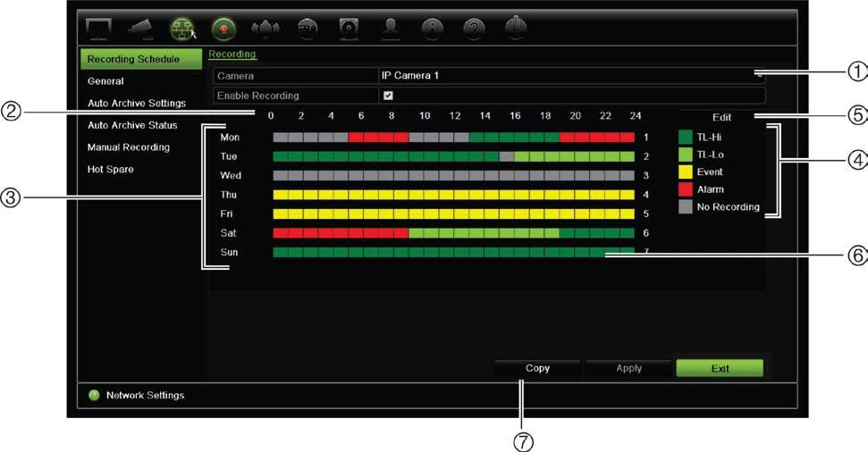Viewport: 868px width, 452px height.
Task: Select General in the side menu
Action: point(105,80)
